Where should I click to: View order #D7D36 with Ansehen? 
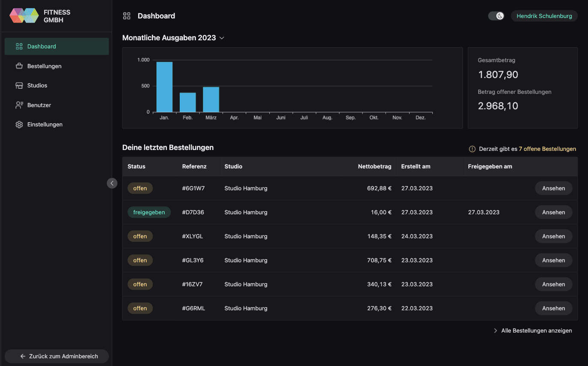click(x=554, y=212)
